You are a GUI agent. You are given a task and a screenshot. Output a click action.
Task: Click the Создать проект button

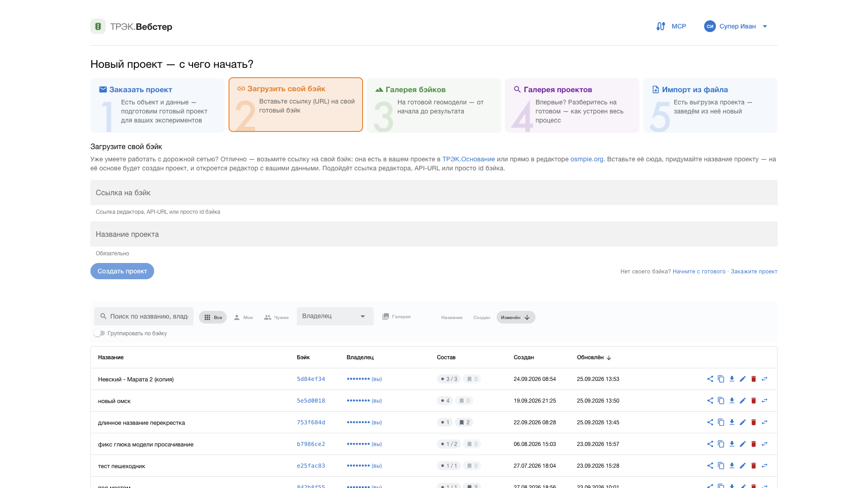(x=122, y=271)
